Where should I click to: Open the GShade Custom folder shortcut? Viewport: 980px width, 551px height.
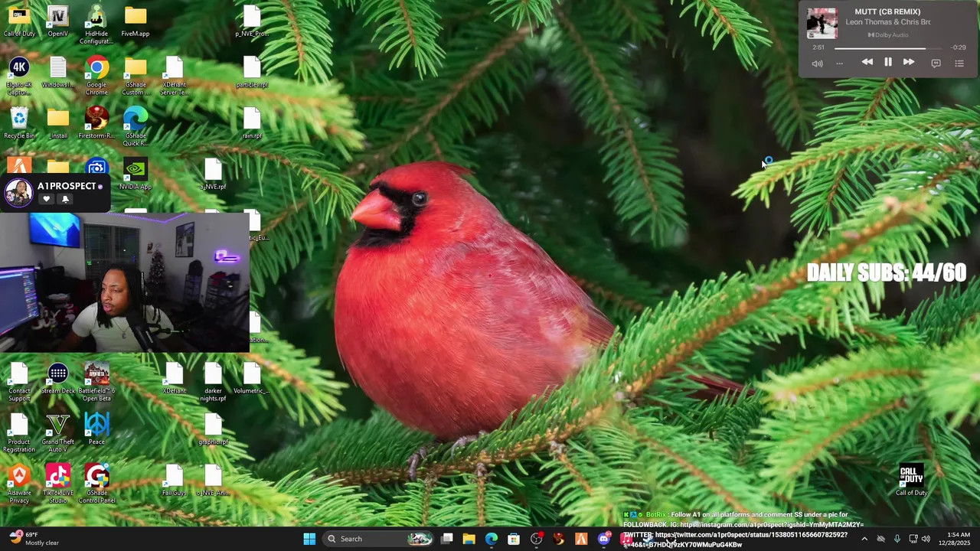tap(136, 76)
